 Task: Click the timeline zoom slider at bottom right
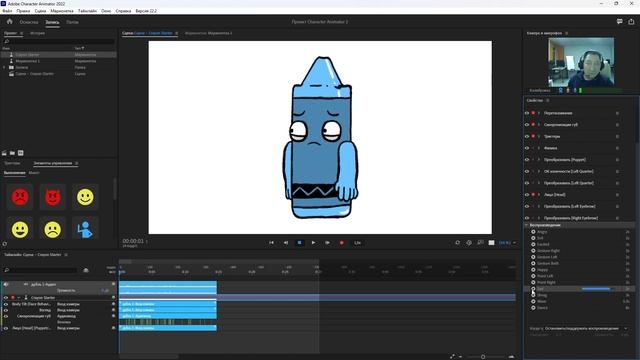point(483,357)
